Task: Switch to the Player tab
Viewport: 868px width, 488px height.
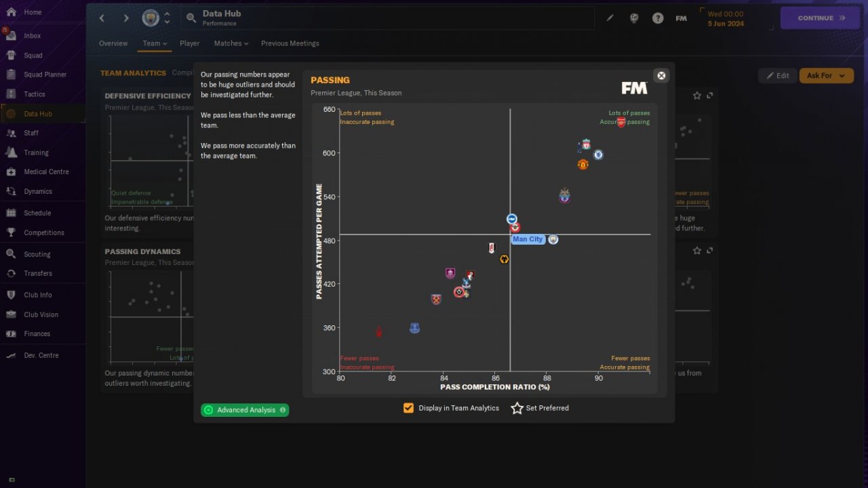Action: [190, 43]
